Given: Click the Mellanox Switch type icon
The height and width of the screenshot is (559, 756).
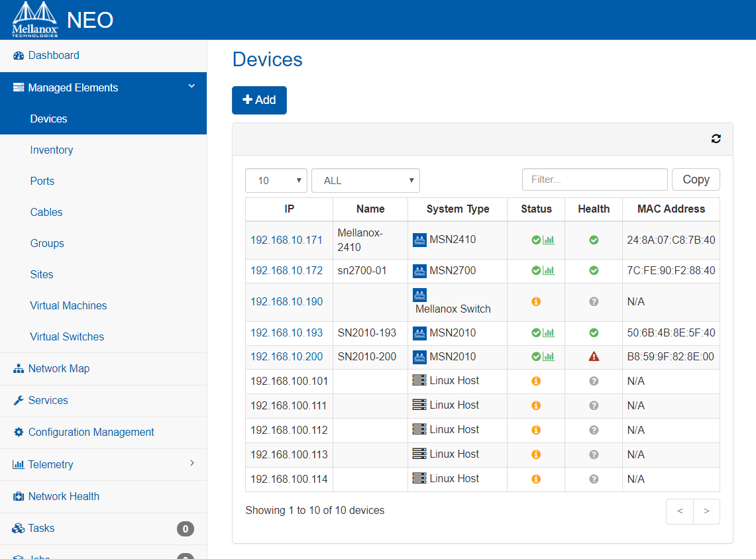Looking at the screenshot, I should 420,295.
